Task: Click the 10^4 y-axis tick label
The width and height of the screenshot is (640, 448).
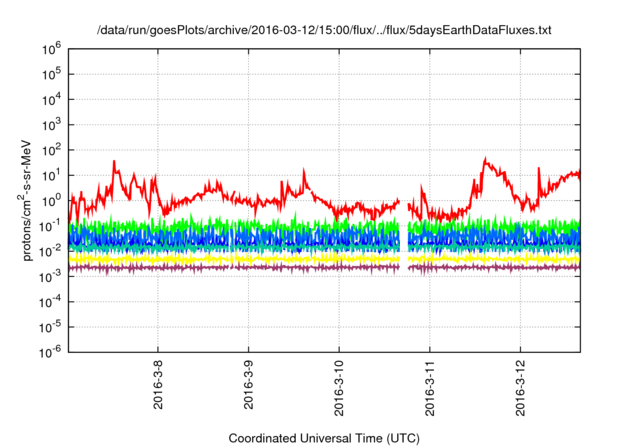Action: pyautogui.click(x=51, y=100)
